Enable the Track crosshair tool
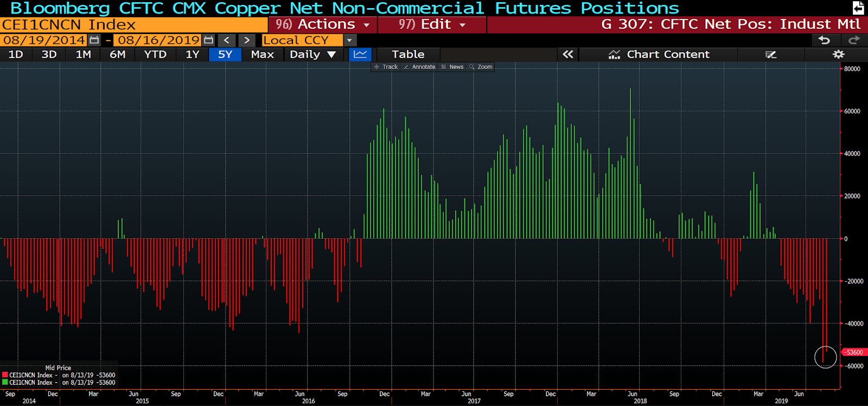This screenshot has height=406, width=868. click(x=386, y=67)
